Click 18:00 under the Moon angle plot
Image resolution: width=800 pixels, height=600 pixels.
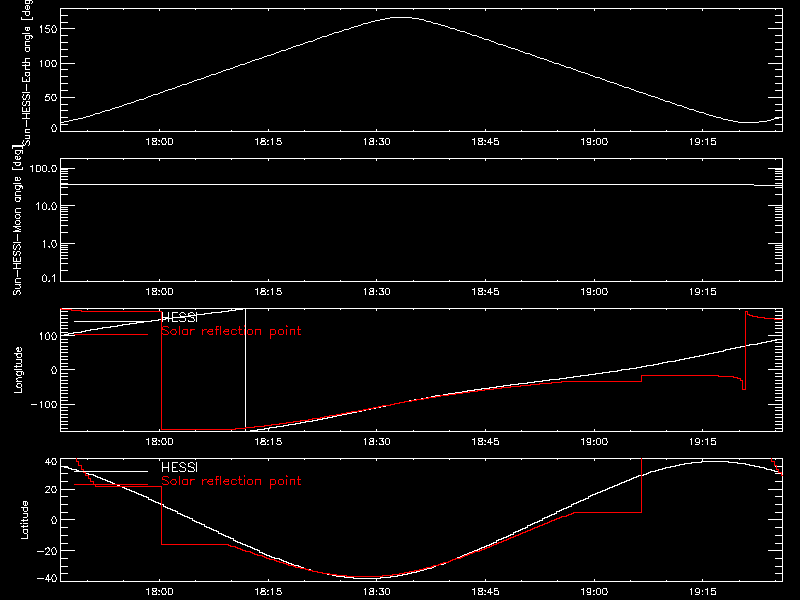click(160, 292)
